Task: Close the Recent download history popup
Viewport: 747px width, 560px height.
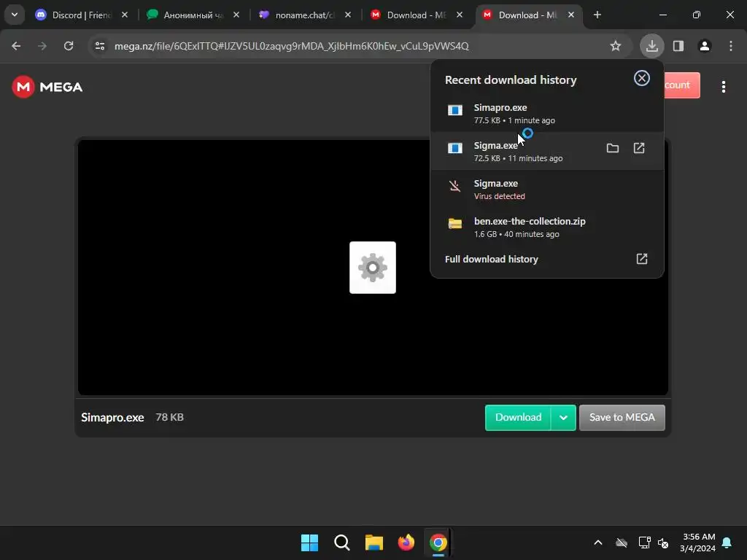Action: [x=642, y=78]
